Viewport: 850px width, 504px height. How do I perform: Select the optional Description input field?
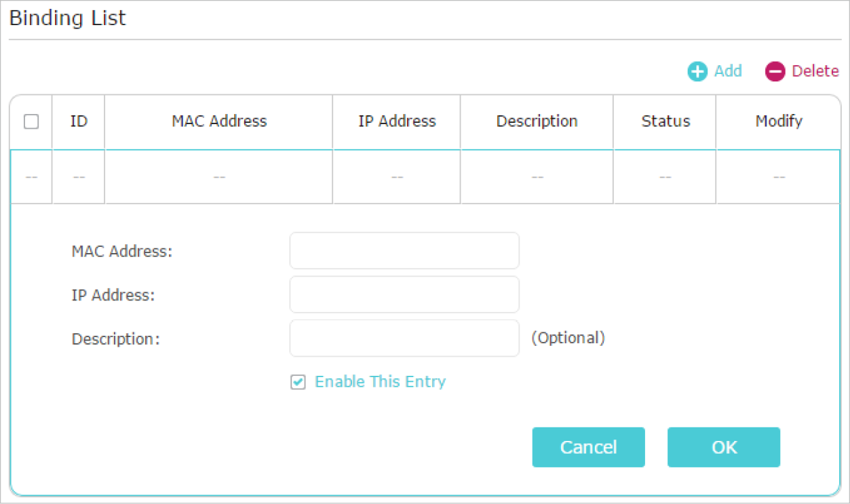404,338
